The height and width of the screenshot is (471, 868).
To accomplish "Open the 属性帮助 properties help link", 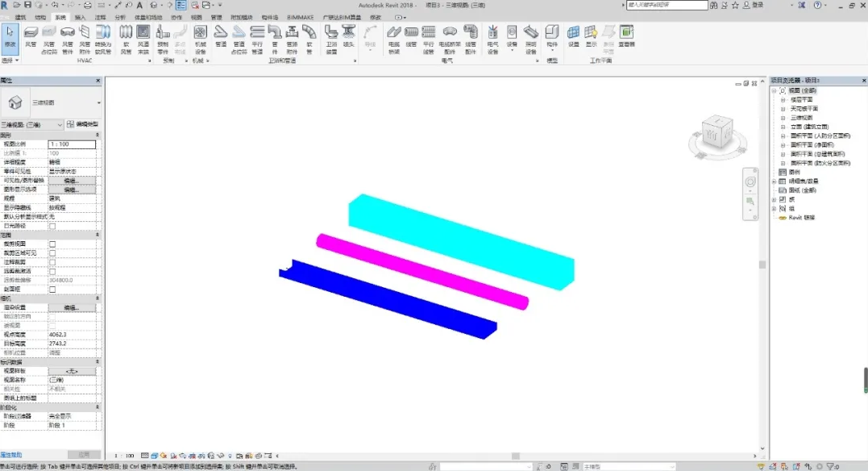I will click(11, 455).
